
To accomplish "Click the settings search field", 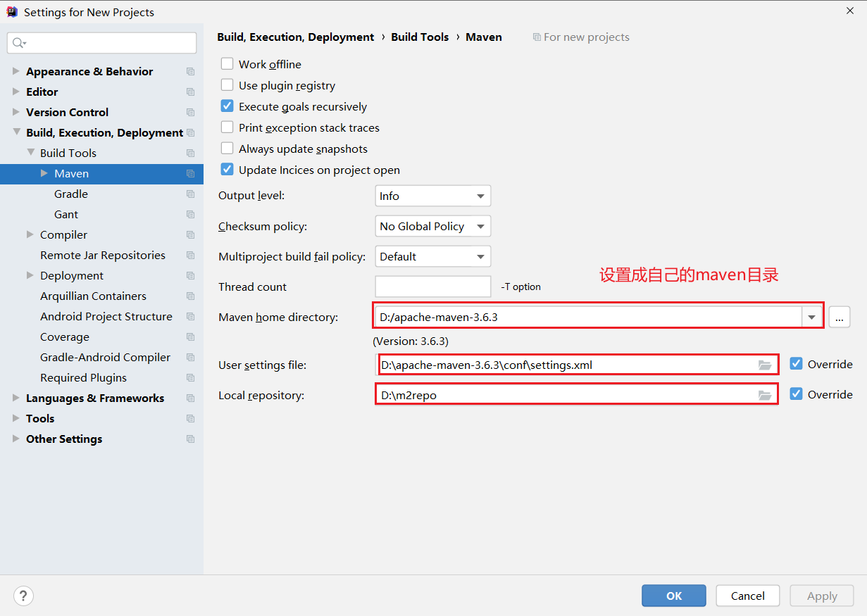I will (x=102, y=43).
